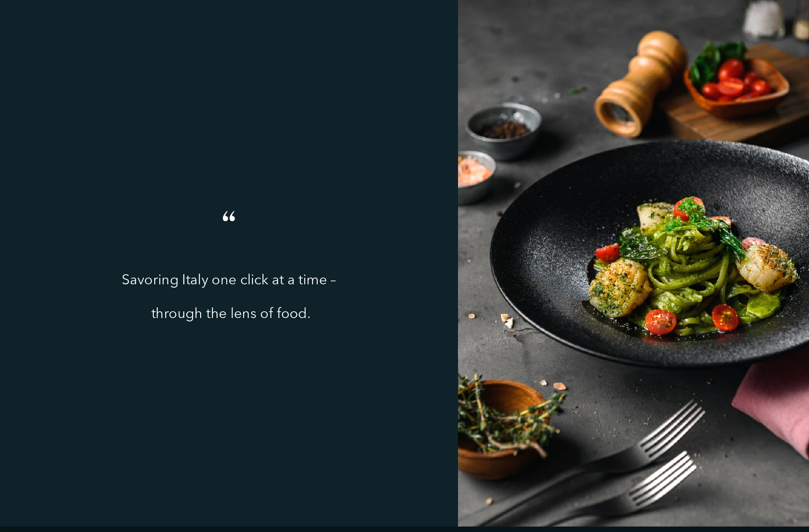The width and height of the screenshot is (809, 532).
Task: Click the seared scallop on the left of the pasta
Action: [x=619, y=288]
